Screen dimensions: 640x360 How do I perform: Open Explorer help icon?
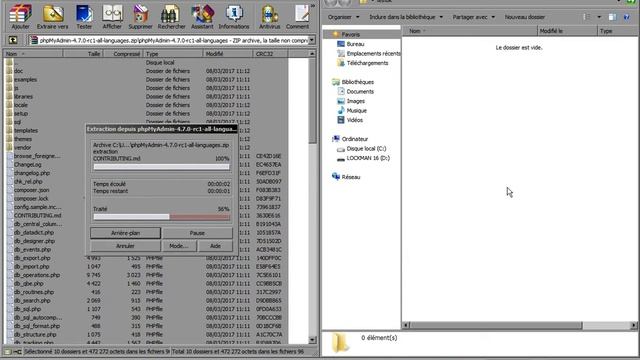point(627,17)
